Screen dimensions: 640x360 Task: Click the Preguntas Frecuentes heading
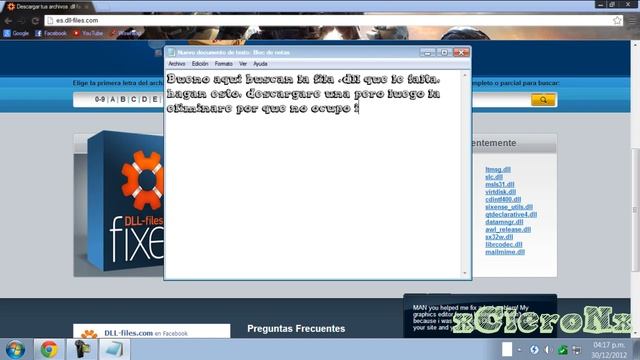(296, 329)
